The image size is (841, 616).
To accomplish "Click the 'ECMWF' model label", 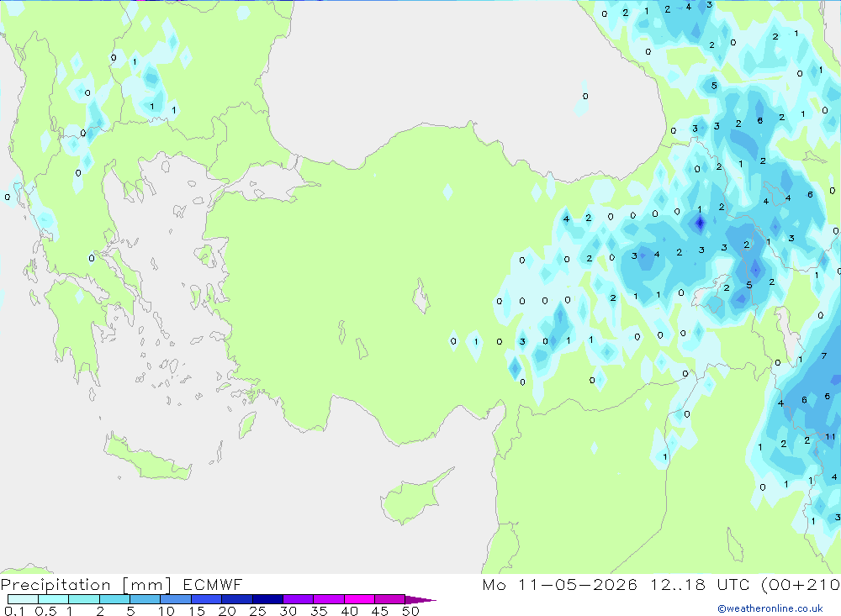I will click(x=213, y=585).
